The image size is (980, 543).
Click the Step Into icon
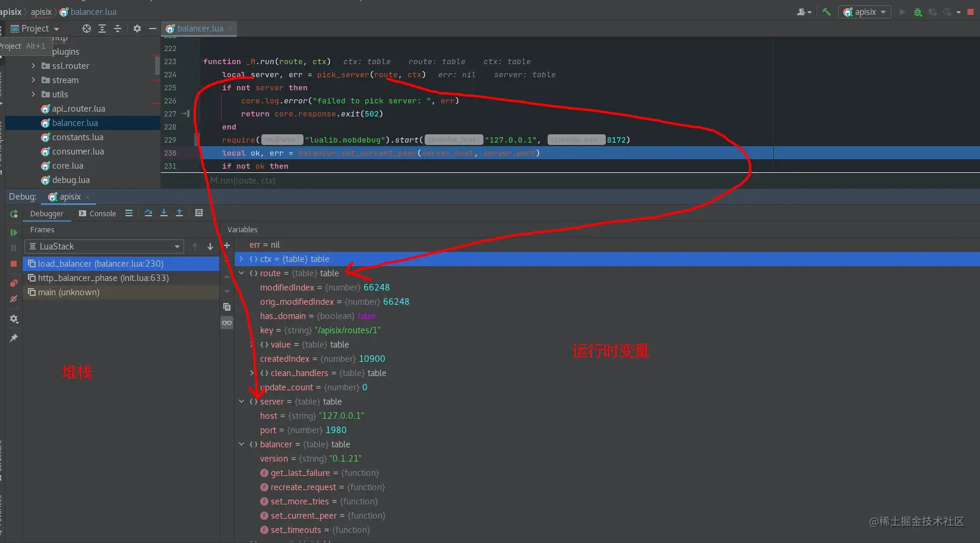click(164, 213)
